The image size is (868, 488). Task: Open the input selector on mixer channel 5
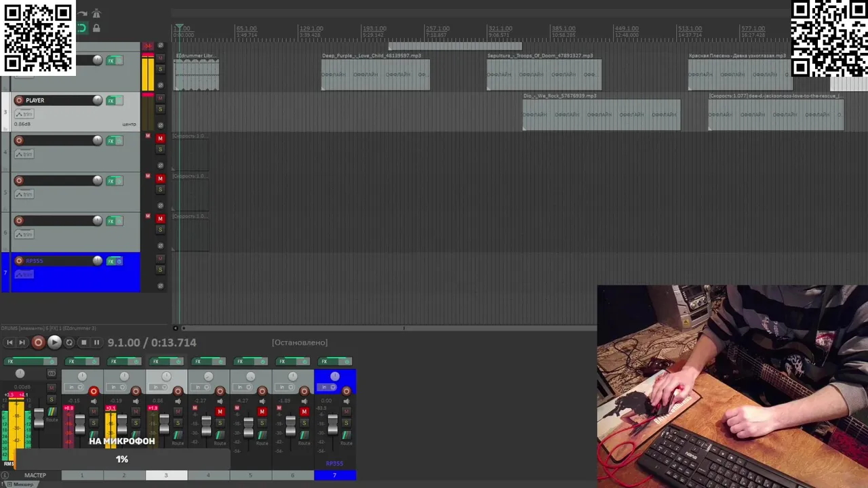(243, 387)
